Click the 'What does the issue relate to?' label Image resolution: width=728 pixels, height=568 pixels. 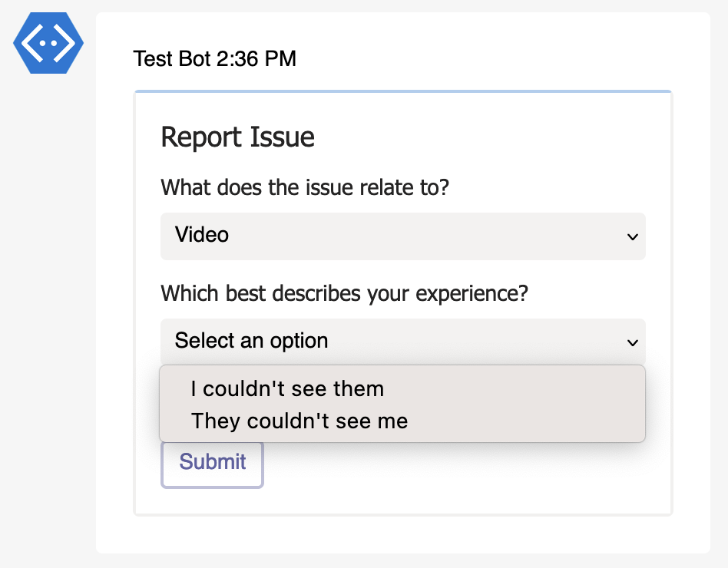pyautogui.click(x=305, y=187)
